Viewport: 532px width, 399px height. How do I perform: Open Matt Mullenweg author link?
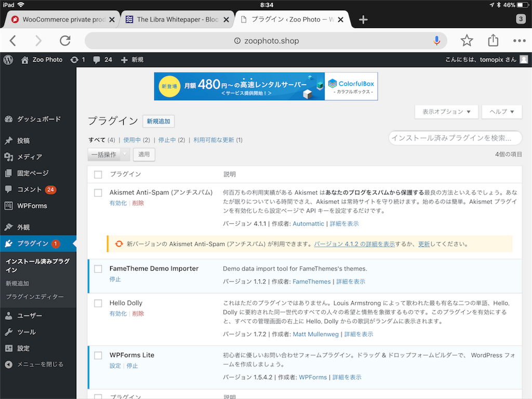point(315,334)
